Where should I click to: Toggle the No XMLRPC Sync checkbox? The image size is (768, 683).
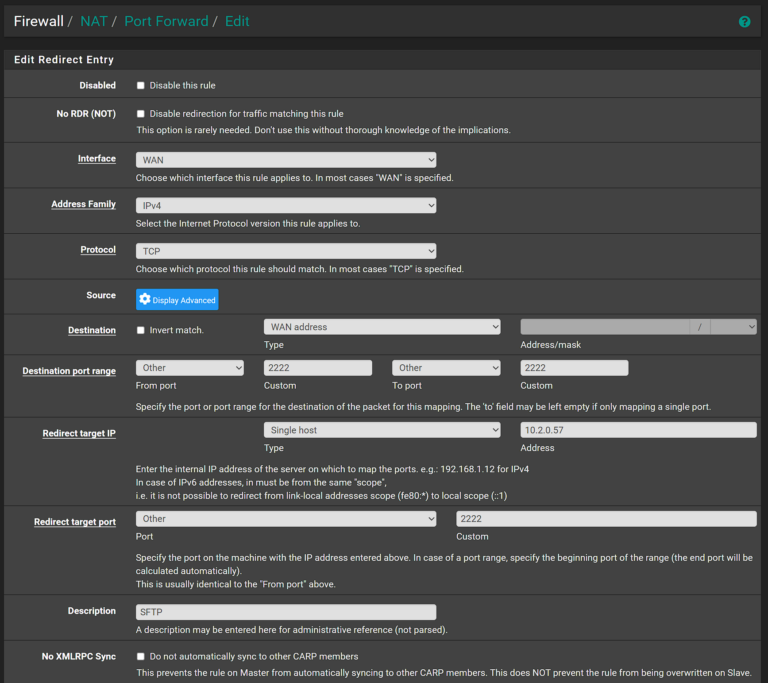[x=141, y=656]
